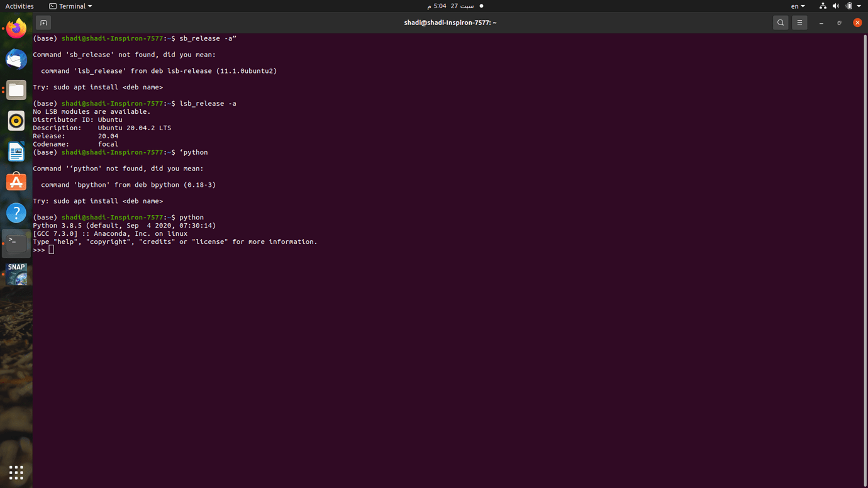
Task: Open the clock and calendar popup
Action: coord(450,6)
